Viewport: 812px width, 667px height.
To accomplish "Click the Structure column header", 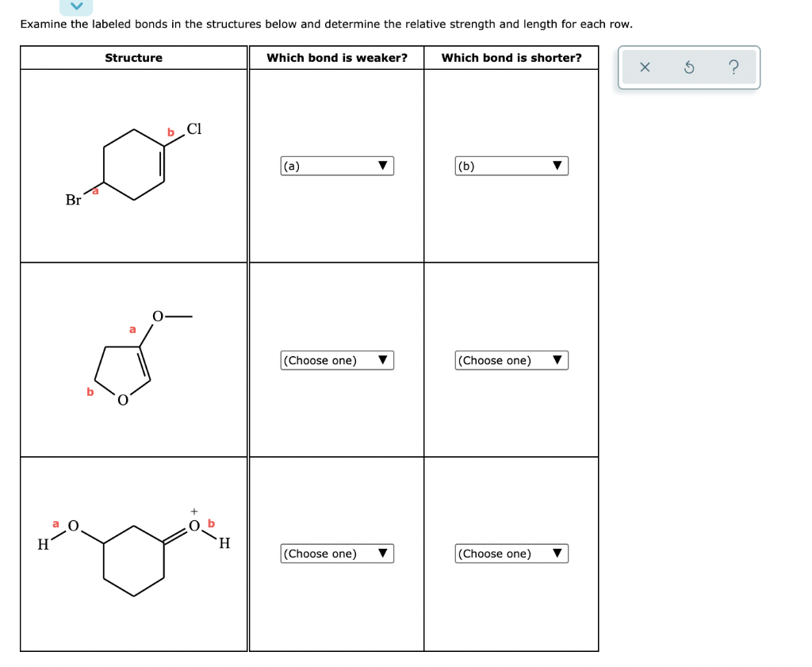I will [x=134, y=57].
